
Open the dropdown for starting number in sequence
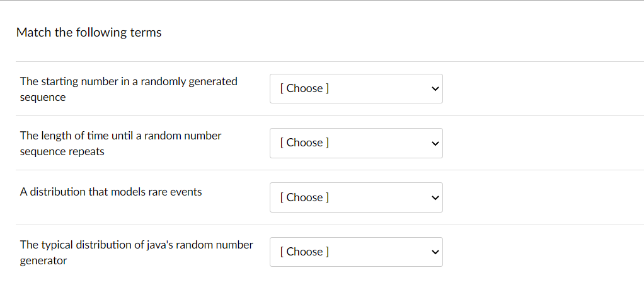(356, 88)
